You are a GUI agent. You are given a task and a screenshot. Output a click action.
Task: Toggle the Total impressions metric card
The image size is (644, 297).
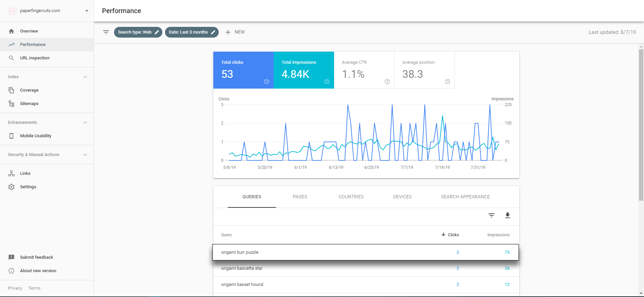point(304,70)
